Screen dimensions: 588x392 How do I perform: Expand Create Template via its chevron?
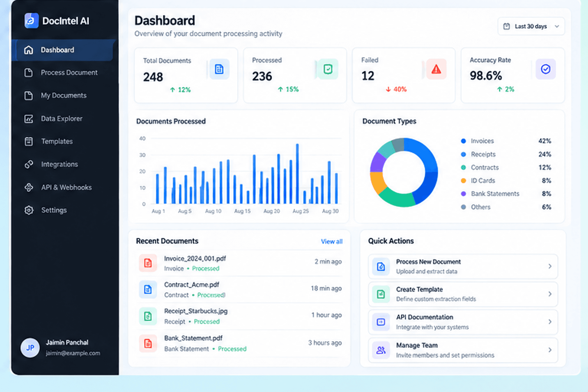point(550,294)
